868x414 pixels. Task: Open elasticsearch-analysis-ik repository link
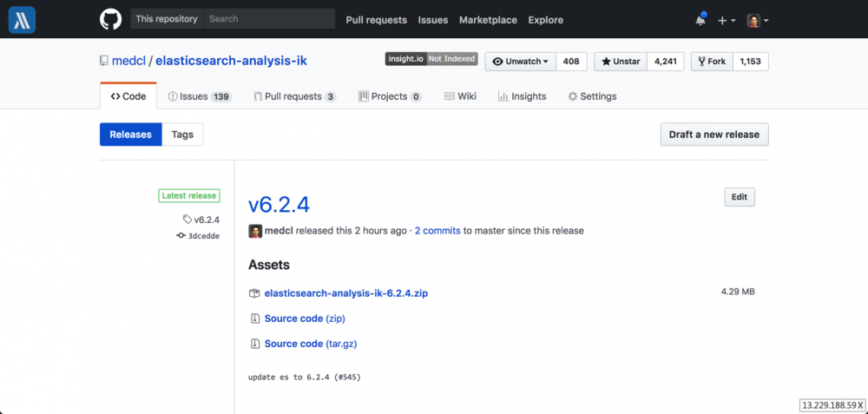click(x=232, y=61)
